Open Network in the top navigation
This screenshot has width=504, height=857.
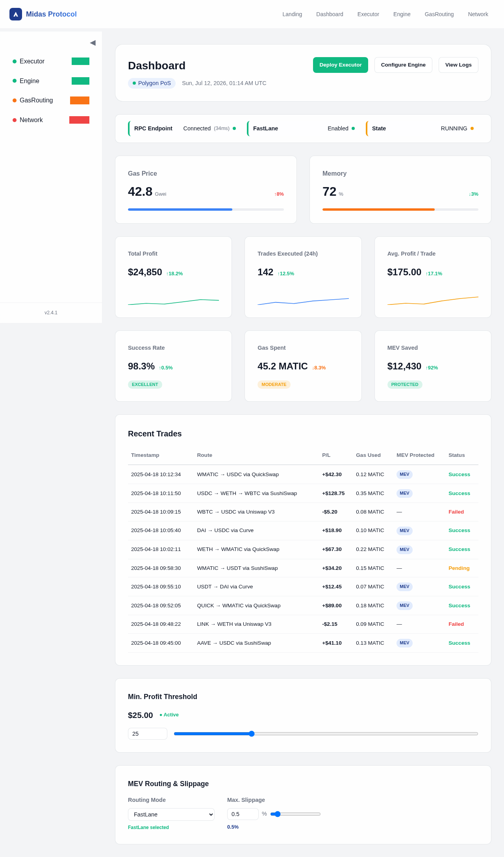click(x=478, y=14)
